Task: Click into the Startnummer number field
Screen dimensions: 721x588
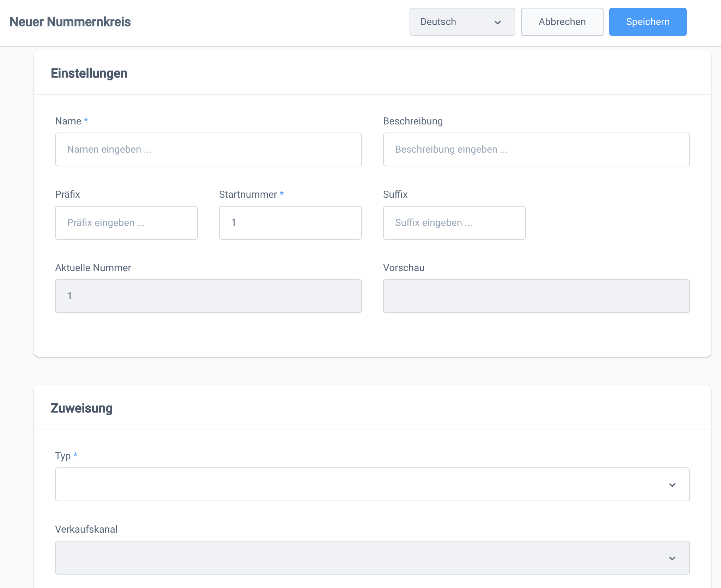Action: [x=290, y=223]
